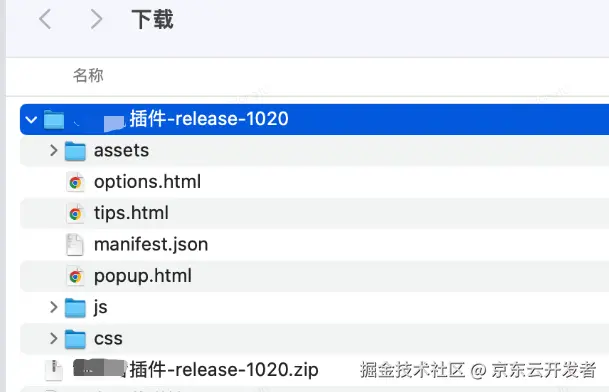Select the popup.html file name
Image resolution: width=609 pixels, height=392 pixels.
pos(143,276)
